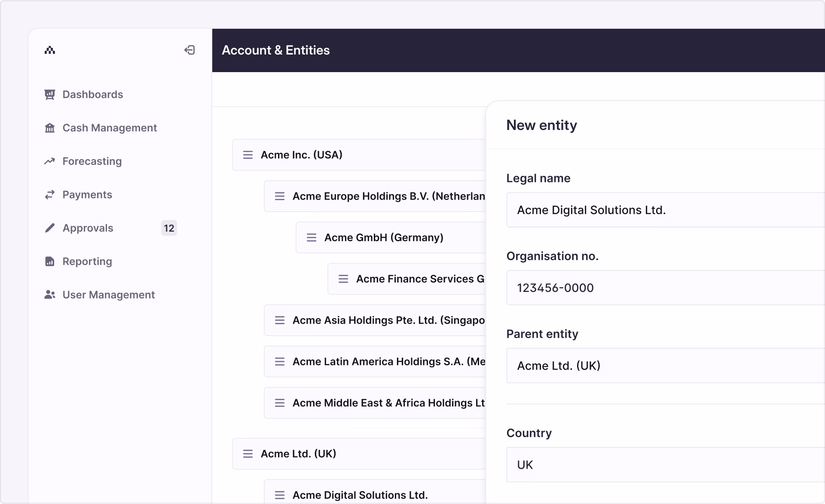Open the Parent entity dropdown
Screen dimensions: 825x504
[666, 366]
